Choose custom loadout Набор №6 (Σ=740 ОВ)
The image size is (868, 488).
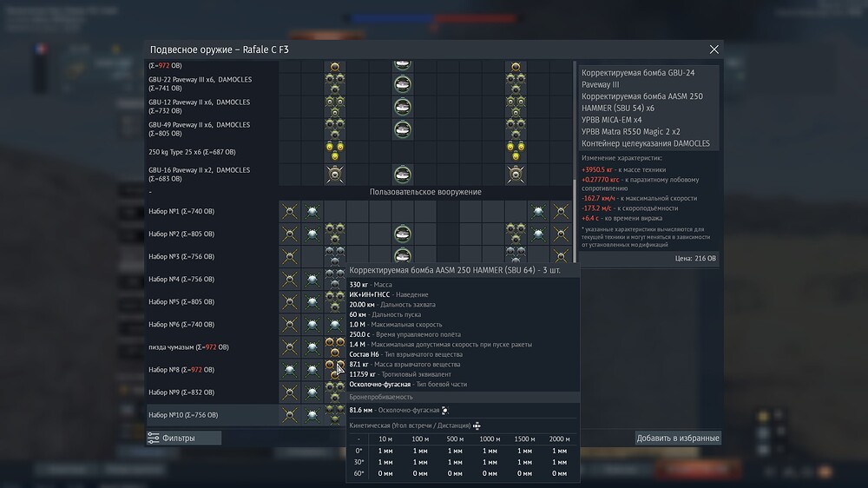pyautogui.click(x=181, y=325)
